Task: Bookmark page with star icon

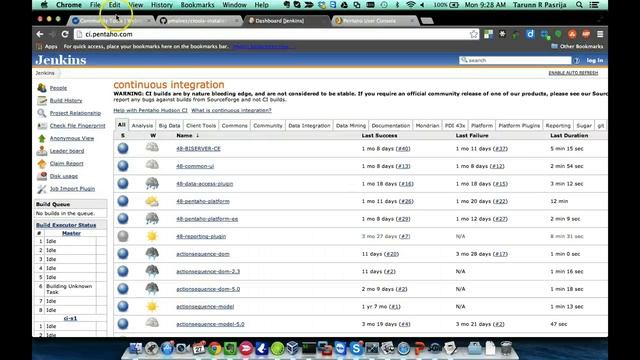Action: (x=473, y=34)
